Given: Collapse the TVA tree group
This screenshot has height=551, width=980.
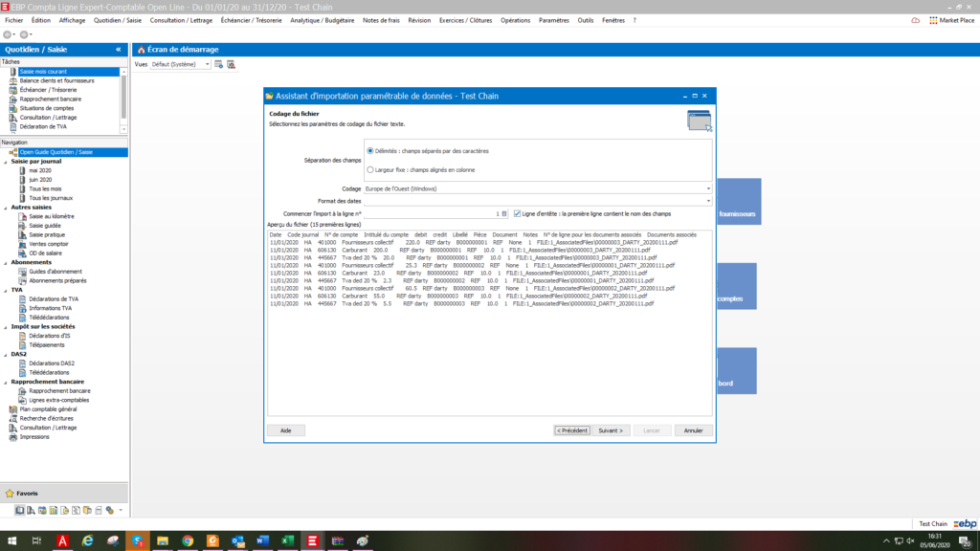Looking at the screenshot, I should [6, 291].
